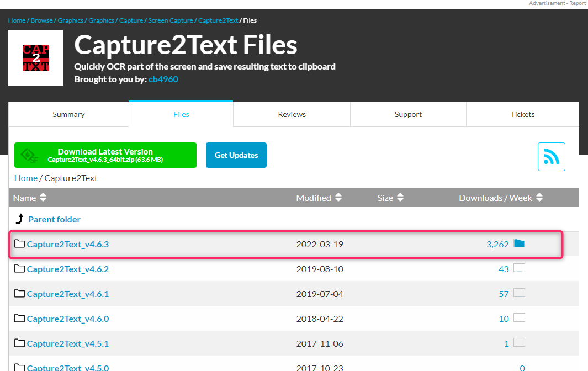
Task: Click the Get Updates button
Action: [x=236, y=155]
